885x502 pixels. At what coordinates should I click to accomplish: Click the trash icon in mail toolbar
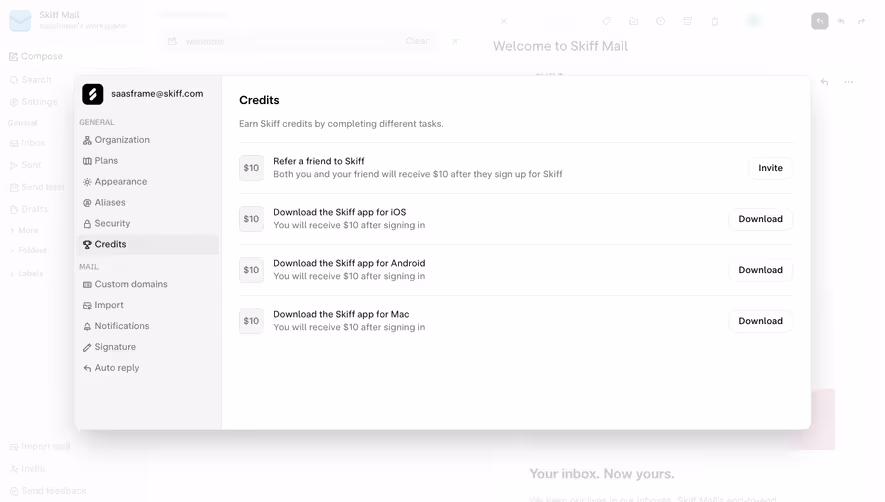tap(715, 21)
